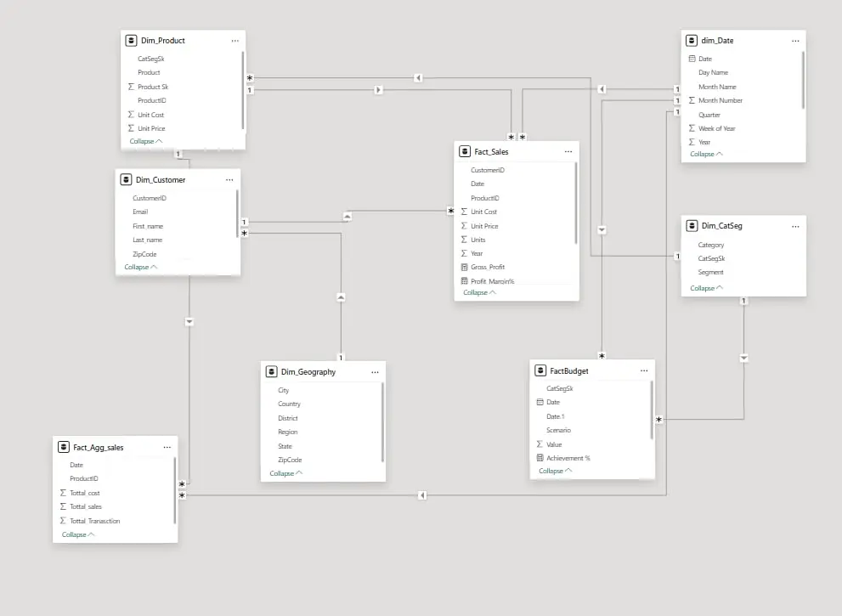Viewport: 842px width, 616px height.
Task: Click the Fact_Sales table header icon
Action: point(465,151)
